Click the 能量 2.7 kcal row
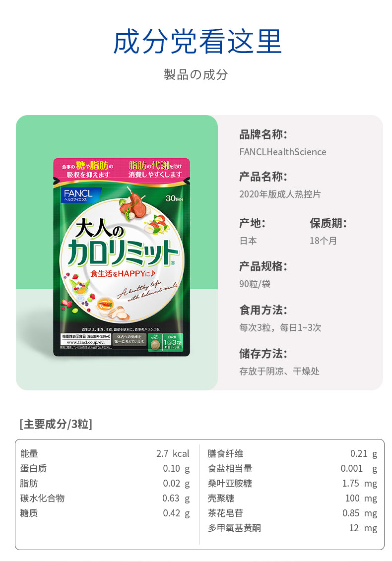This screenshot has width=392, height=562. (x=105, y=453)
